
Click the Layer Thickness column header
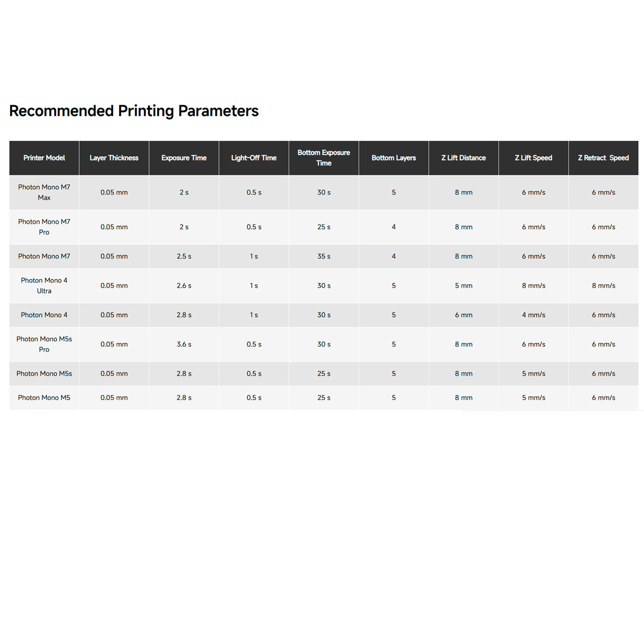click(x=114, y=158)
